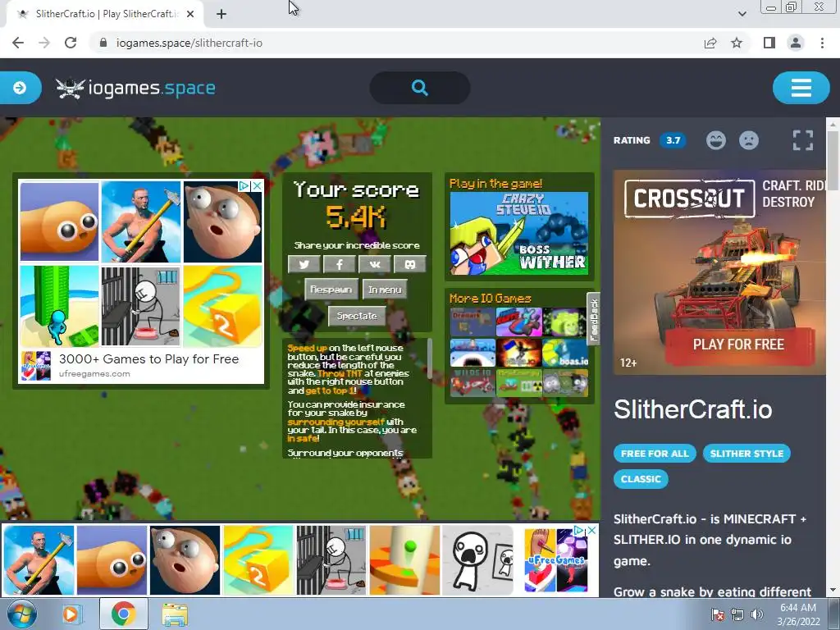Close the ufreegames ad in the game

tap(257, 186)
